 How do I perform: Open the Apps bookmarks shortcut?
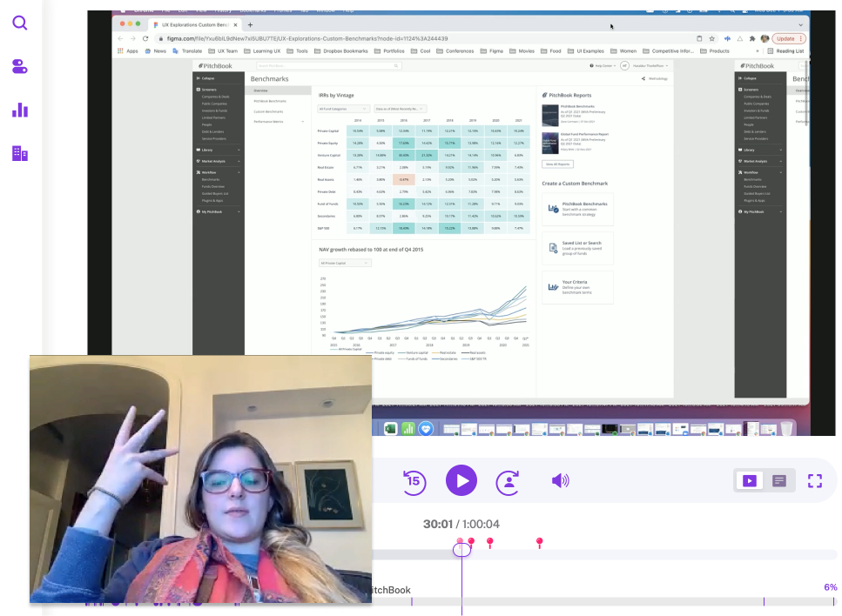coord(128,51)
